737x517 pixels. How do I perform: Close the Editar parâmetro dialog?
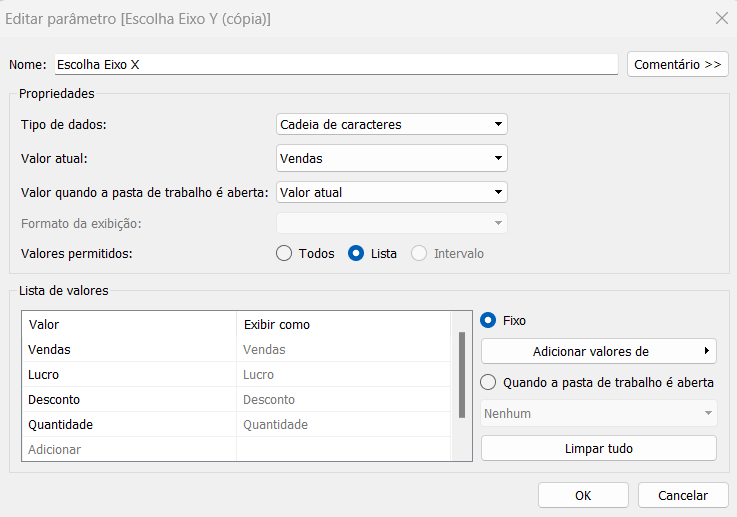tap(721, 18)
